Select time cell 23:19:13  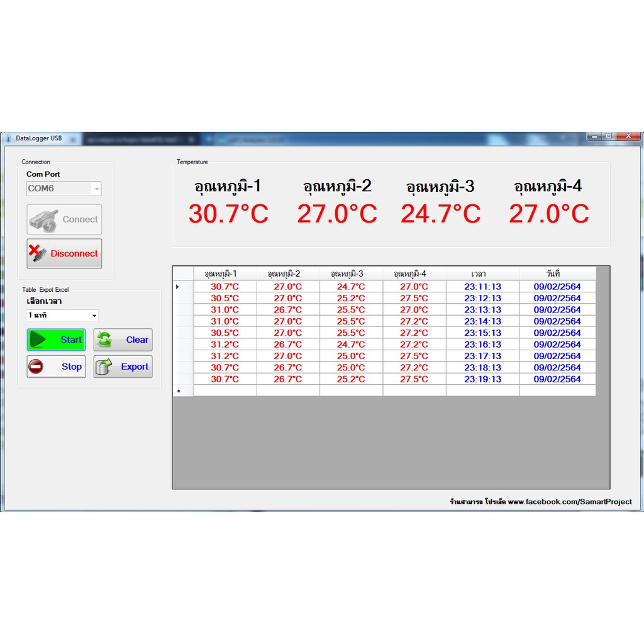[x=483, y=379]
